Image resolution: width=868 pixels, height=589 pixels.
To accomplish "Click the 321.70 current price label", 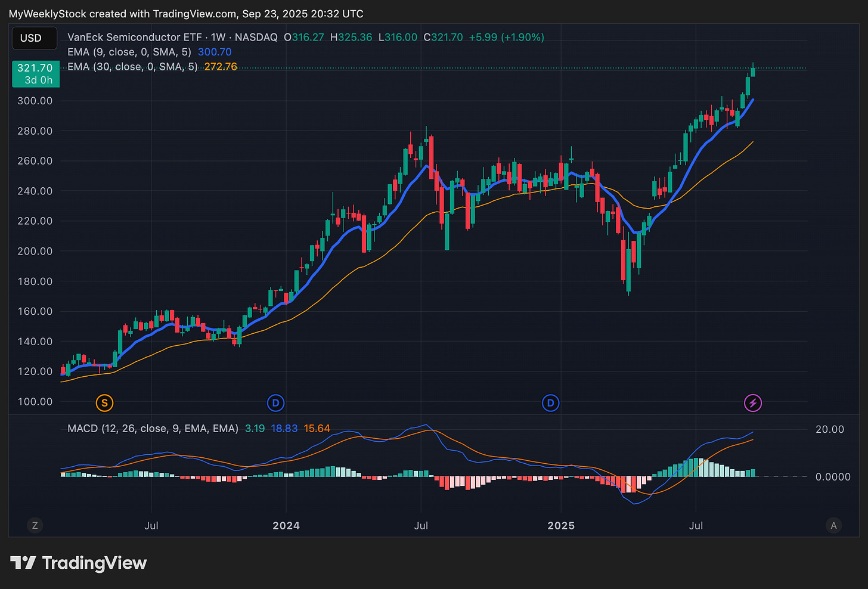I will [35, 68].
